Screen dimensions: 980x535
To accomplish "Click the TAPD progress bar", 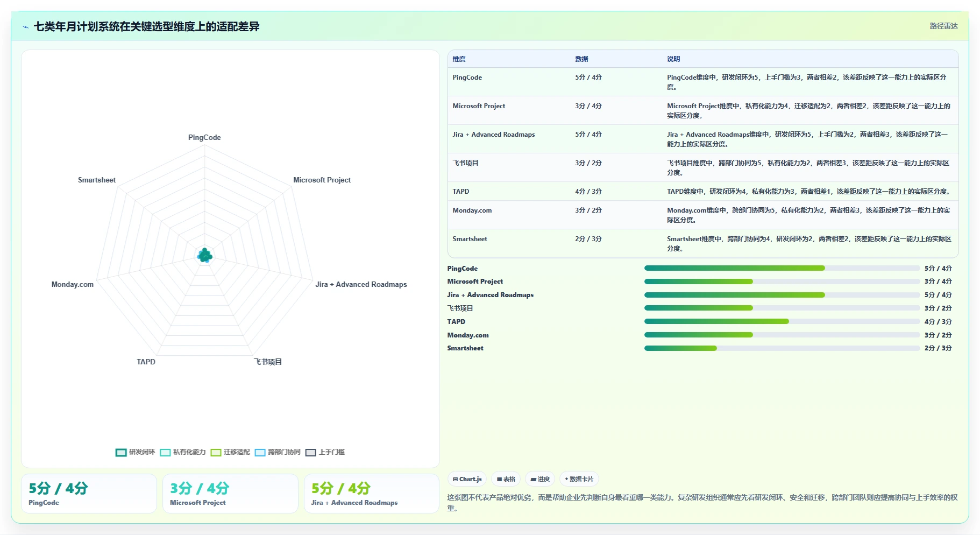I will [x=782, y=321].
